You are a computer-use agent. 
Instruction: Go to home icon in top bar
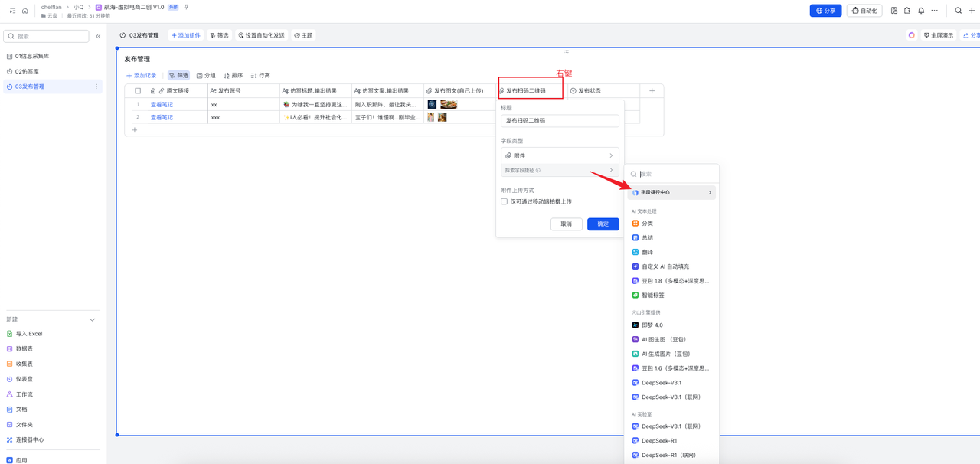25,11
